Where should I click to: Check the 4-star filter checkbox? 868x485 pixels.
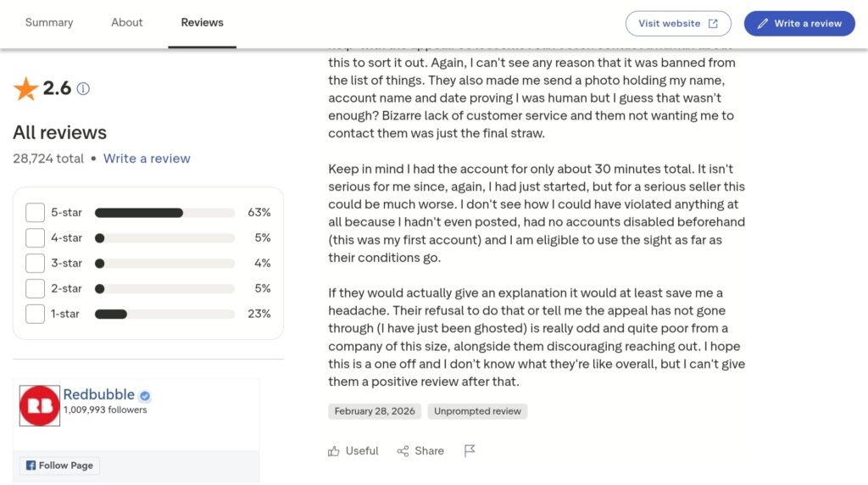(x=35, y=238)
